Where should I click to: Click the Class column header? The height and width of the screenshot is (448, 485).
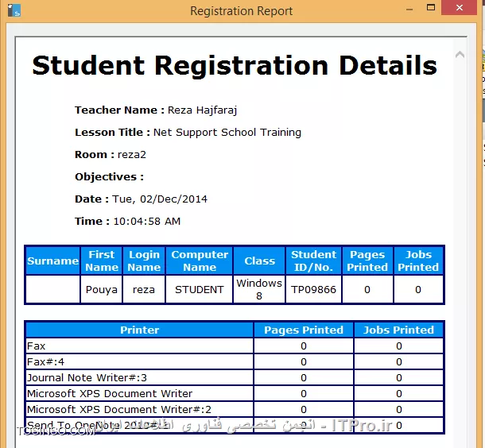259,261
